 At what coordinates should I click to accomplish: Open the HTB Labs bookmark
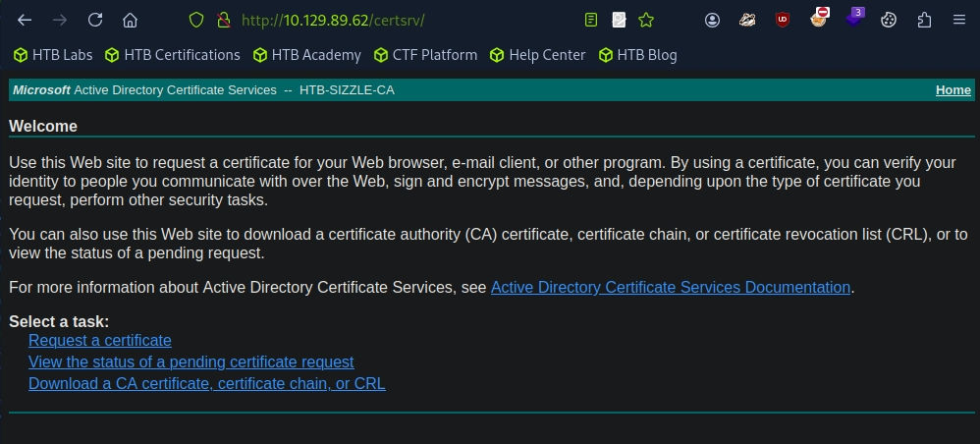click(53, 55)
